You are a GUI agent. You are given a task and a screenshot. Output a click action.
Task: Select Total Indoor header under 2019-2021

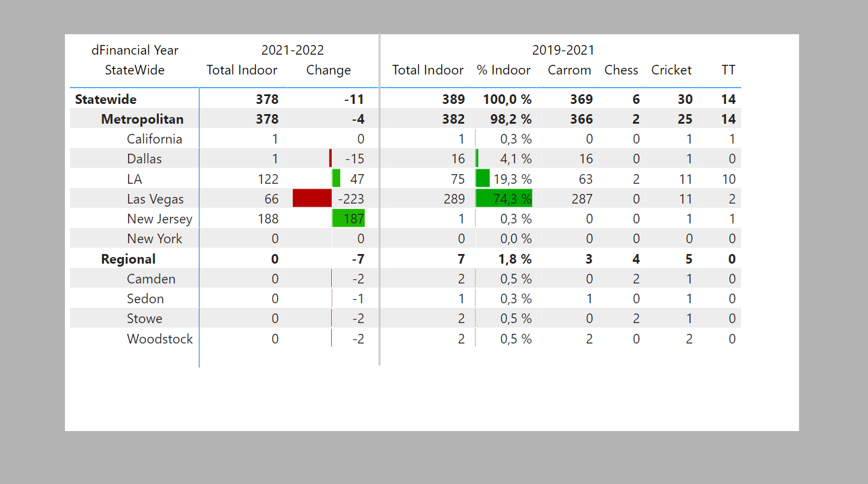428,70
